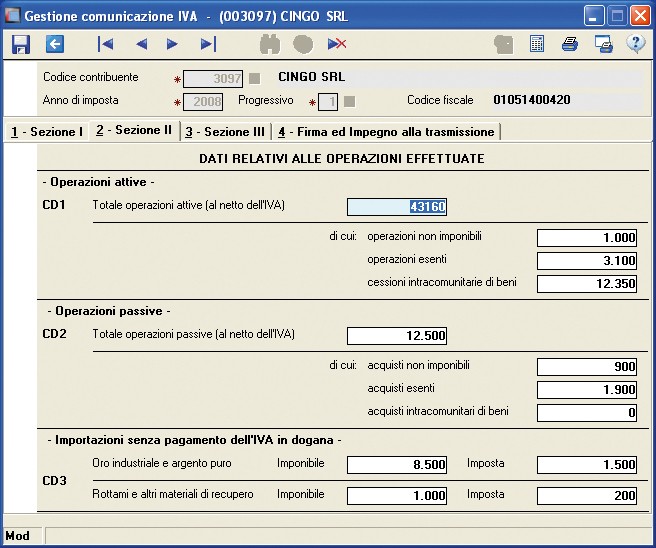Click operazioni non imponibili field 1.000

pyautogui.click(x=587, y=238)
